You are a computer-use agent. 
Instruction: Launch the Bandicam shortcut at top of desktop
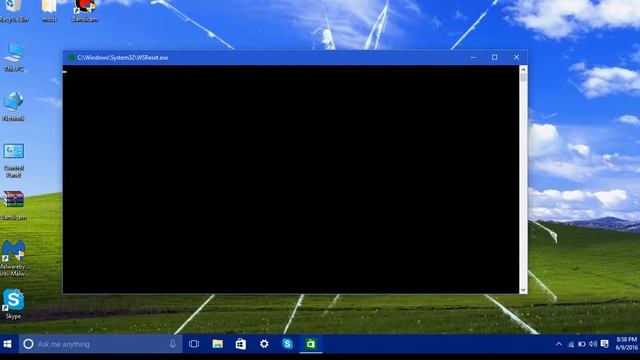(x=84, y=10)
